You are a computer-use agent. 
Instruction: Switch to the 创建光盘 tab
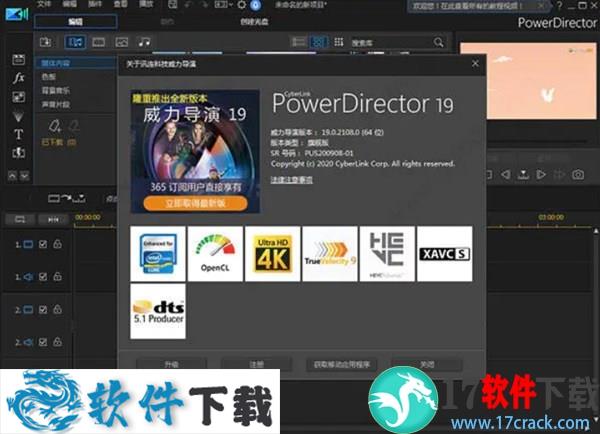click(x=254, y=22)
